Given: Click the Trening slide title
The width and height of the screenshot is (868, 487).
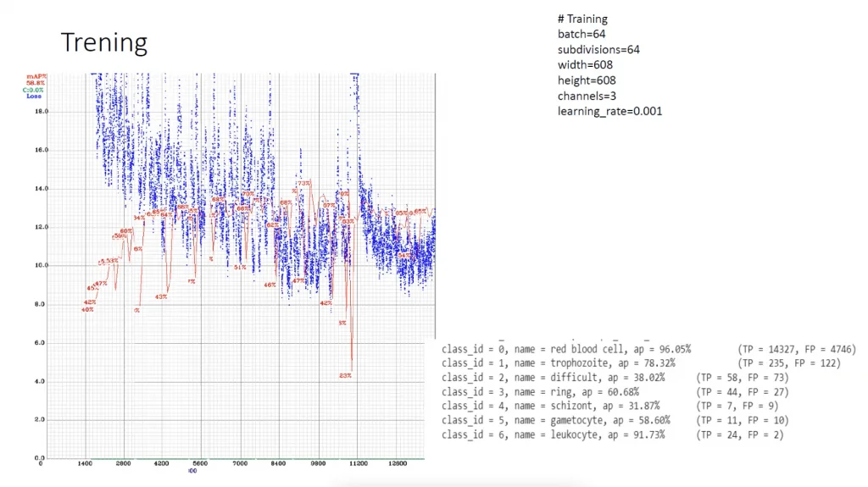Looking at the screenshot, I should point(104,42).
